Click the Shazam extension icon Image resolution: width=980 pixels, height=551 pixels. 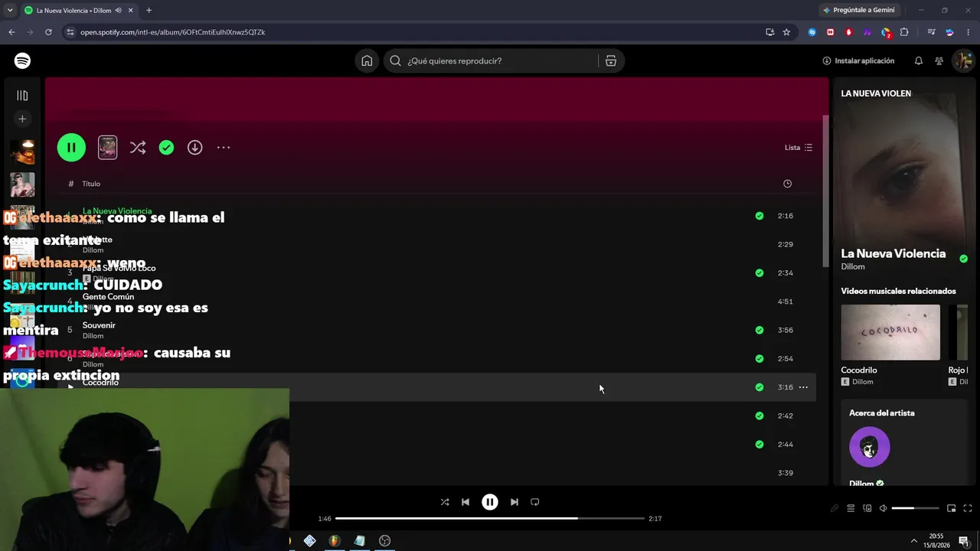pyautogui.click(x=812, y=32)
